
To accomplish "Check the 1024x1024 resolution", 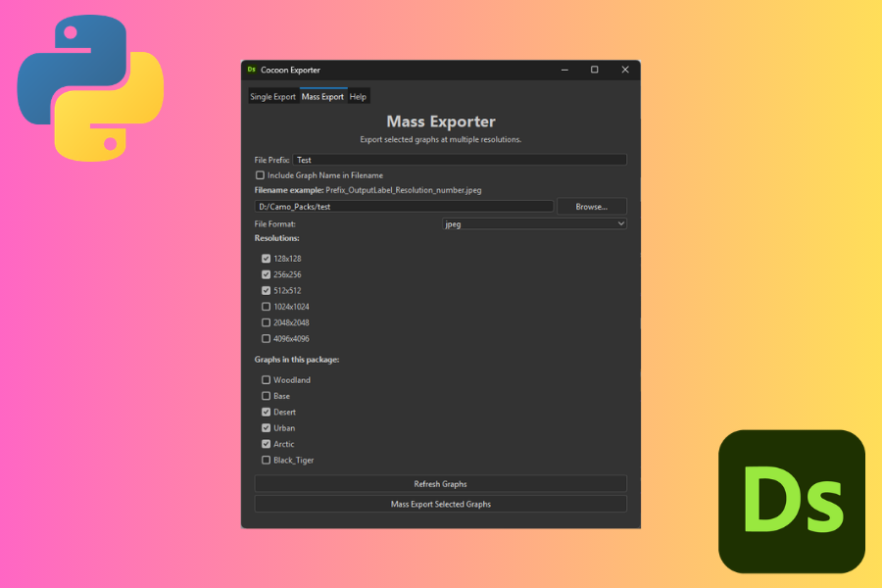I will pos(266,307).
